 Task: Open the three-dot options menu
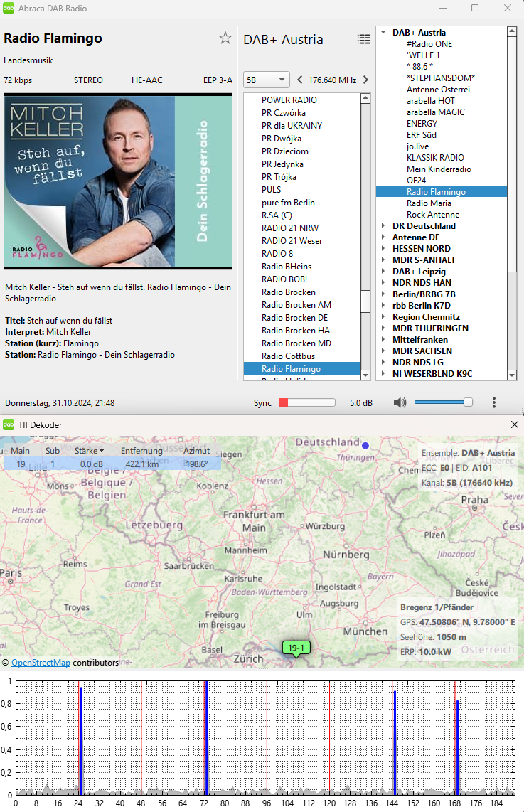494,402
